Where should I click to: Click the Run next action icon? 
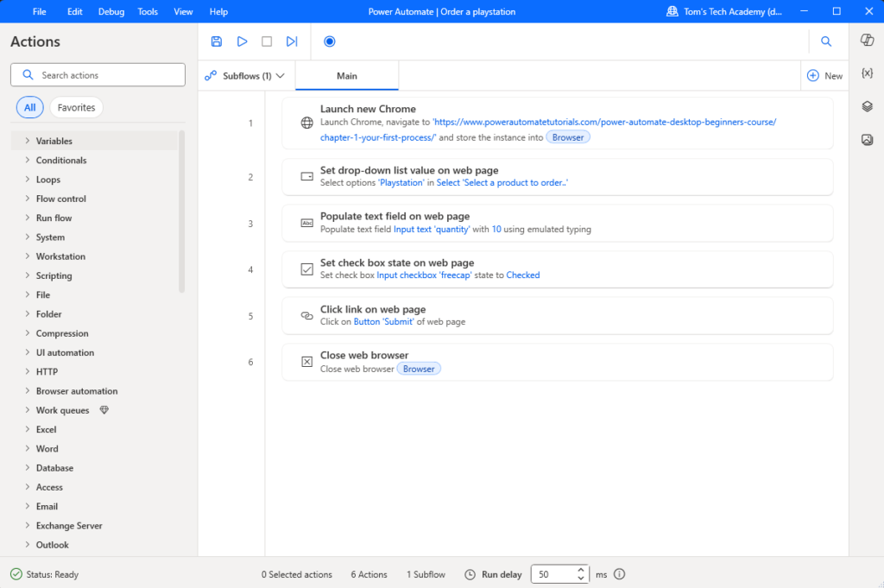coord(292,41)
